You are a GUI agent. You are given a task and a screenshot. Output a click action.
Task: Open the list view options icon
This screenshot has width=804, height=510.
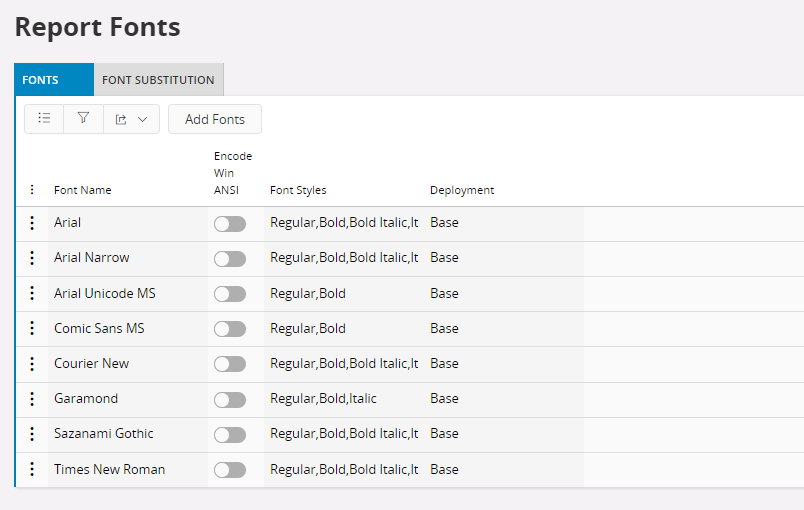coord(44,119)
